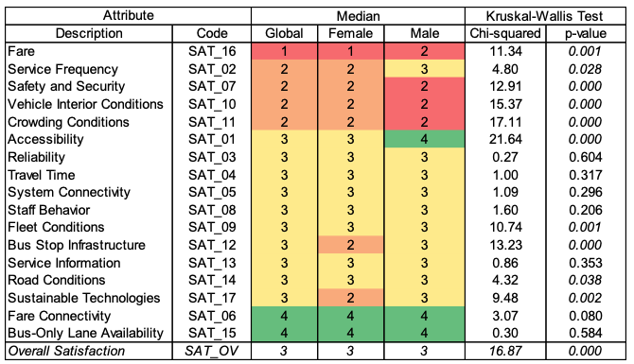Viewport: 634px width, 364px height.
Task: Click the red Global median cell for Fare
Action: 284,51
